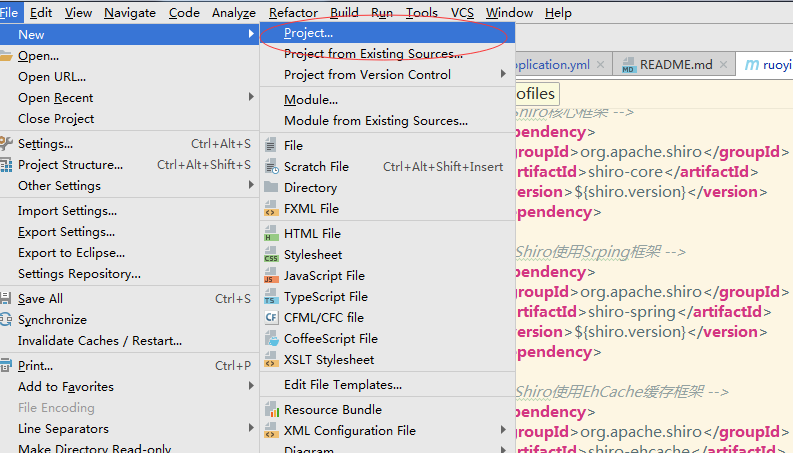
Task: Open the Window menu
Action: 509,13
